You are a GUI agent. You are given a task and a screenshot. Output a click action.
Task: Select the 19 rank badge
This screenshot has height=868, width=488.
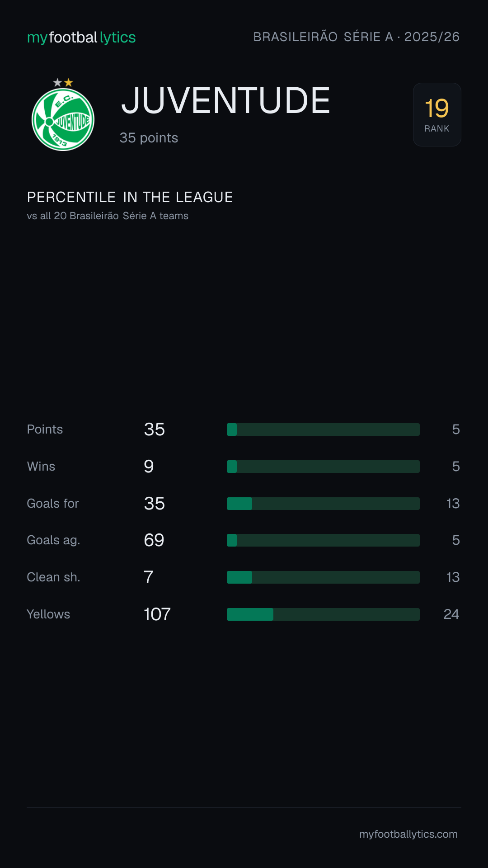point(437,114)
